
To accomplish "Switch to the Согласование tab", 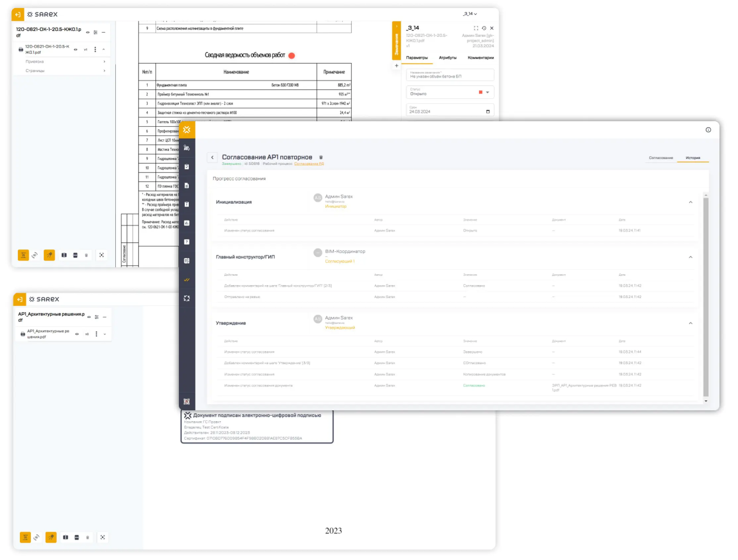I will pos(660,158).
